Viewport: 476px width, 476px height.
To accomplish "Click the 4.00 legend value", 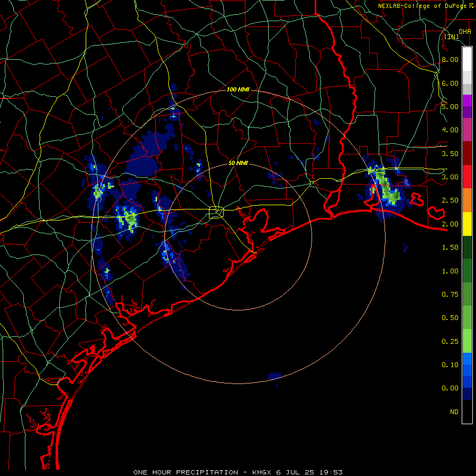I will coord(450,130).
